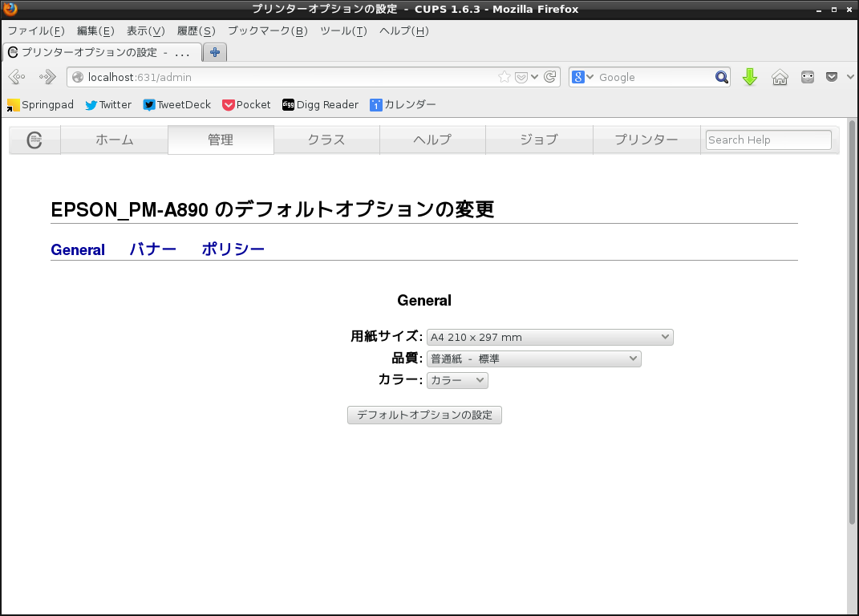Select the プリンターオプションの設定 browser tab
The width and height of the screenshot is (859, 616).
coord(103,53)
